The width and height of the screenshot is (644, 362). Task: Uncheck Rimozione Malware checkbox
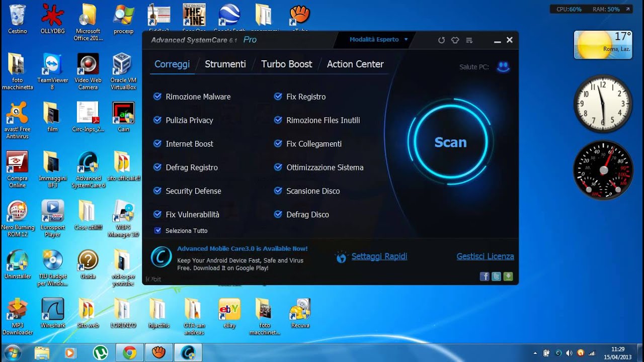[157, 97]
